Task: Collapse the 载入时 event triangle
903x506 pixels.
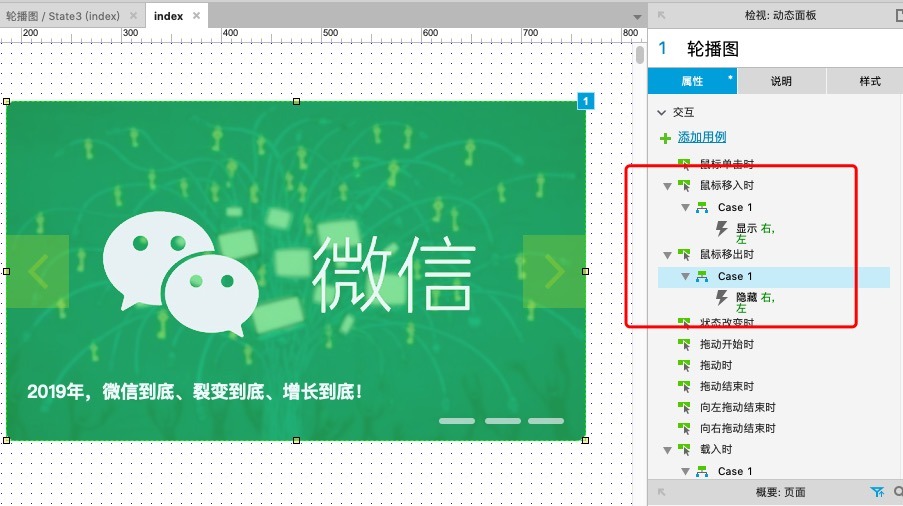Action: [667, 450]
